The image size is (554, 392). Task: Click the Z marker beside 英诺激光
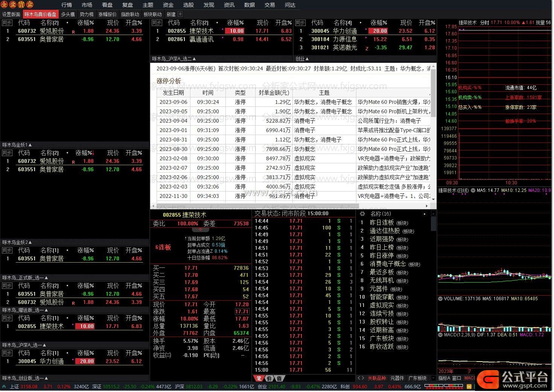367,49
